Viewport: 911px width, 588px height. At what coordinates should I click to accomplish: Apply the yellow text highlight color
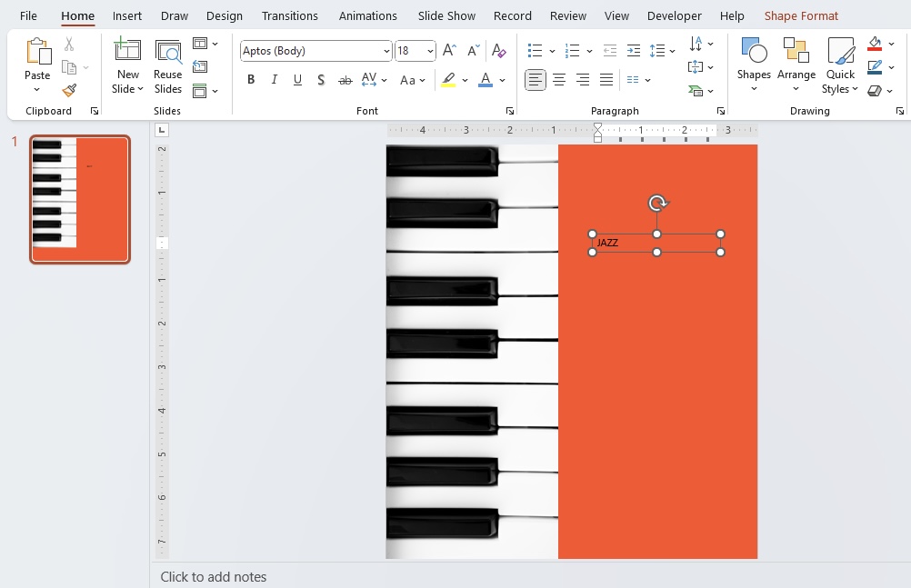[x=448, y=80]
